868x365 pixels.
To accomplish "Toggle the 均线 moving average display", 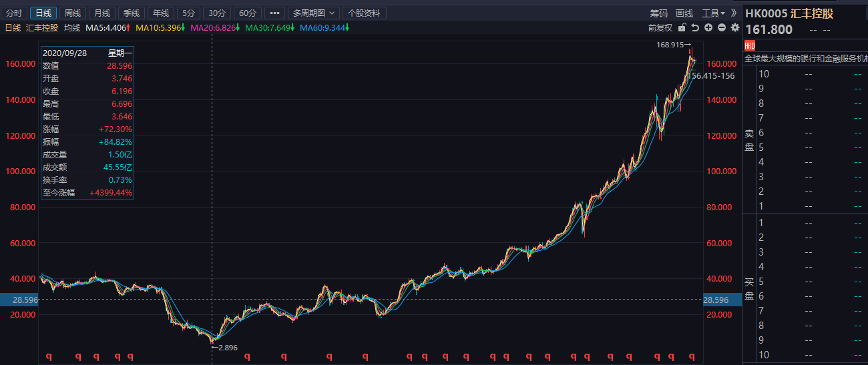I will click(x=72, y=27).
